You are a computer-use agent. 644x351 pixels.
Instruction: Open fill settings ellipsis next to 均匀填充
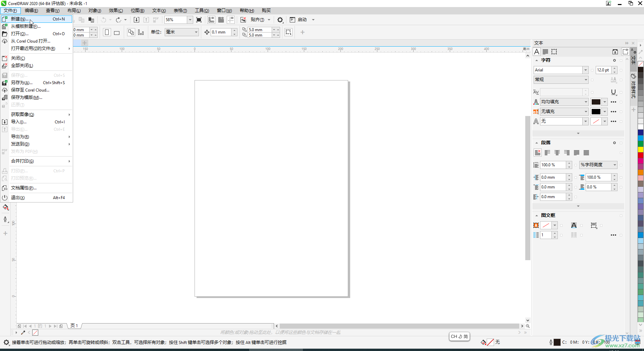pos(613,102)
